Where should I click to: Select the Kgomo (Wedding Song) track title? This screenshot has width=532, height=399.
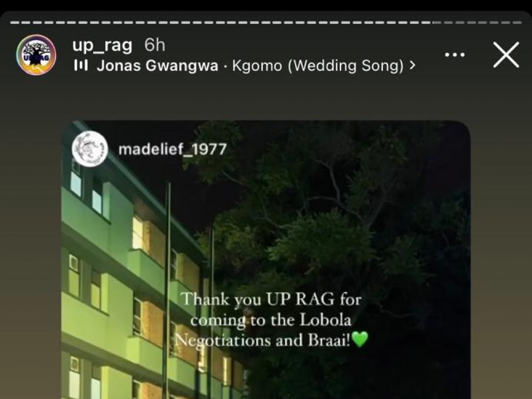pos(318,66)
